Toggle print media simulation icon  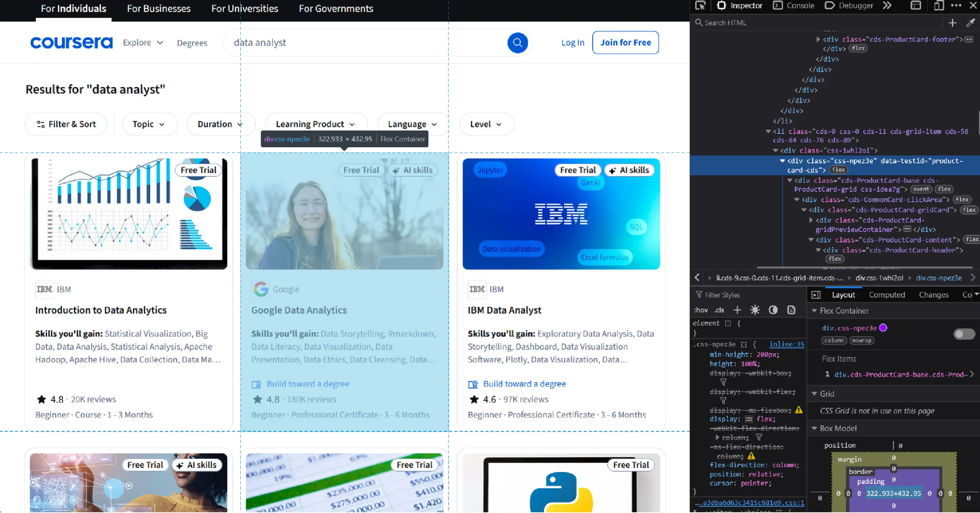(x=791, y=310)
